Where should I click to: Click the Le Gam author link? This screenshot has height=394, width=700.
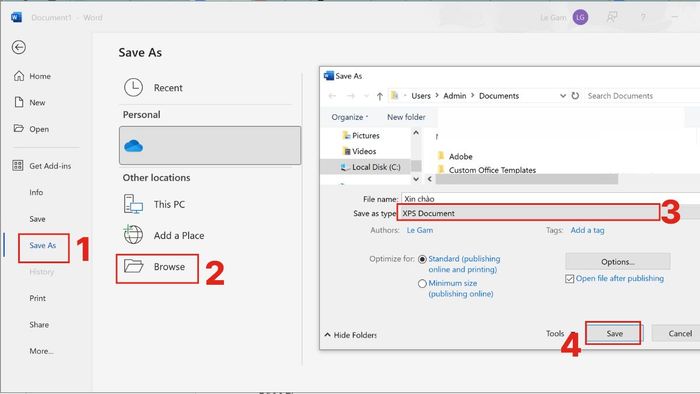point(420,230)
